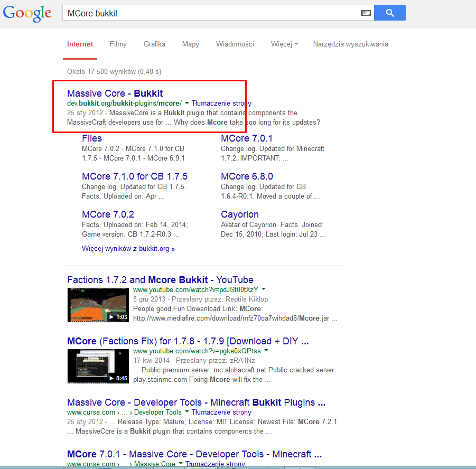
Task: Click 'Tłumaczenie strony' under Massive Core - Bukkit
Action: coord(221,103)
